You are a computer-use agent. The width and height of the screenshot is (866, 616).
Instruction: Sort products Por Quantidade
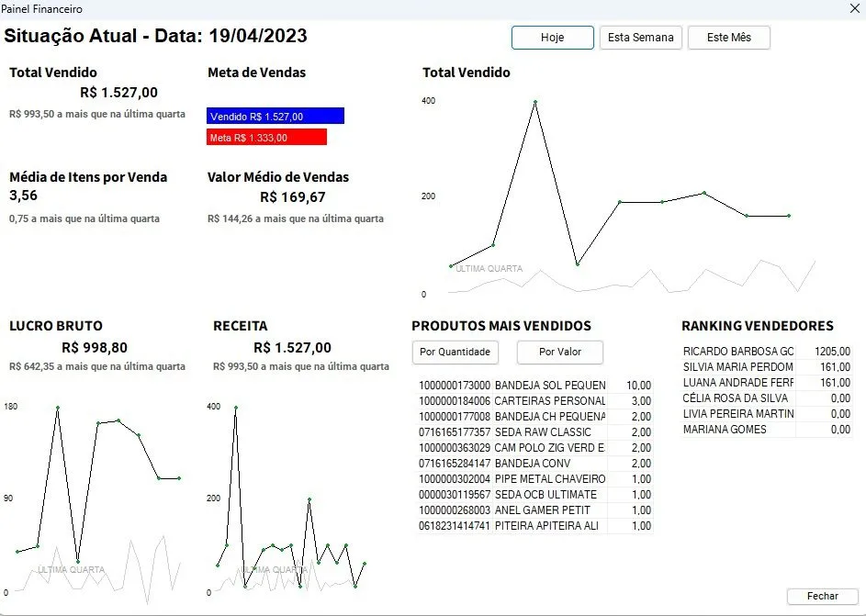[x=455, y=352]
